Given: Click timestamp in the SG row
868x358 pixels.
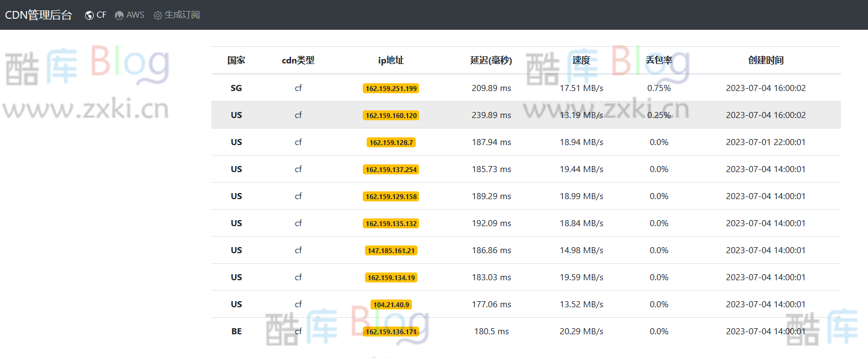Looking at the screenshot, I should click(766, 88).
